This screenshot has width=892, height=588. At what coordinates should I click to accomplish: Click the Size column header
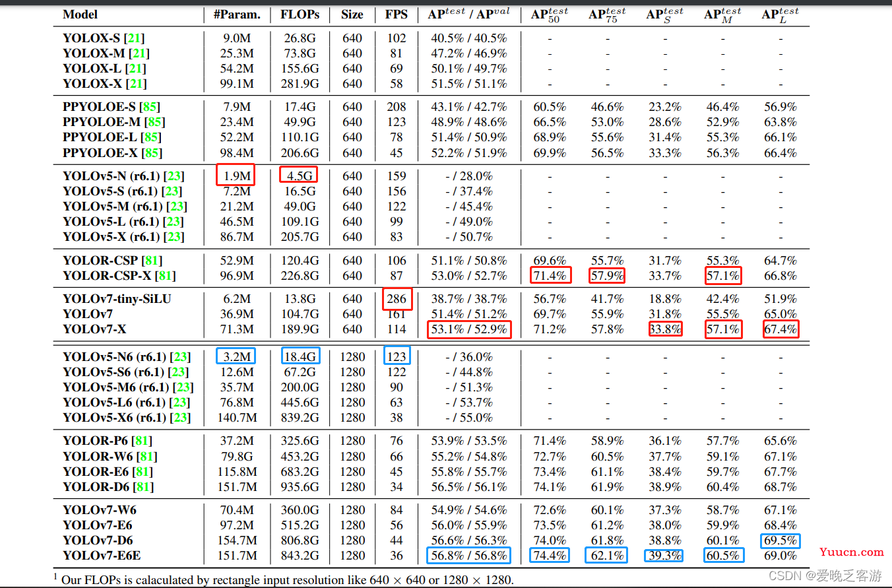pyautogui.click(x=352, y=15)
